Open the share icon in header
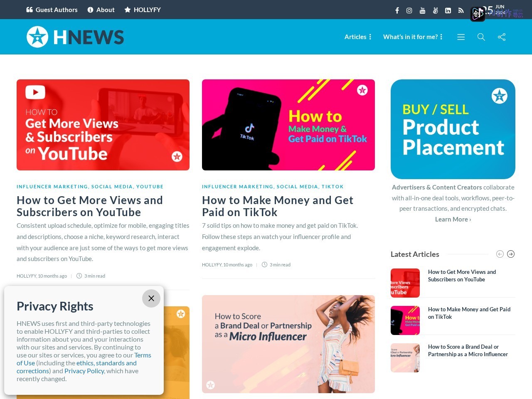 [x=502, y=37]
